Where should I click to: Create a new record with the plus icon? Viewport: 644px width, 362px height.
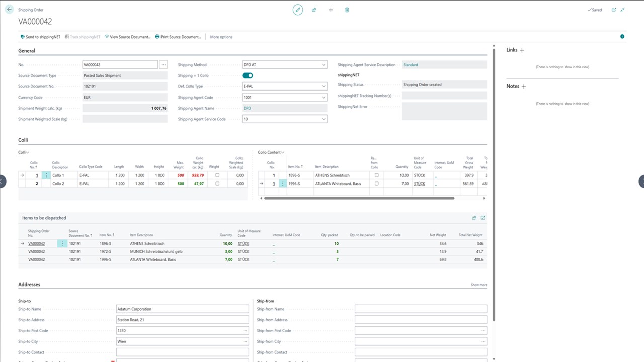point(331,10)
